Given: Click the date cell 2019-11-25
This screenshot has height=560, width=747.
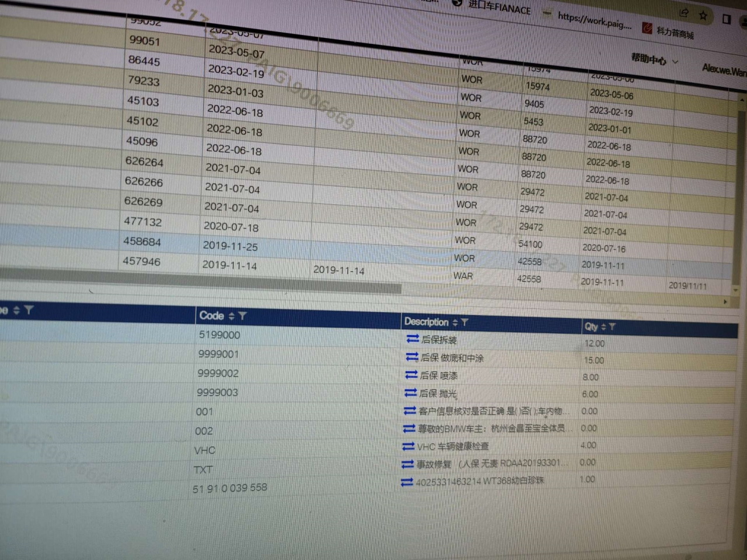Looking at the screenshot, I should (x=230, y=246).
